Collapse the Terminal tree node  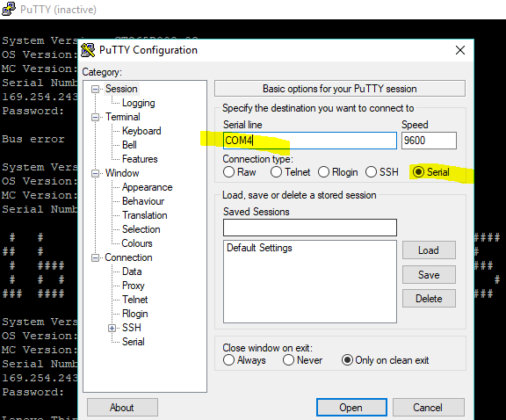95,117
